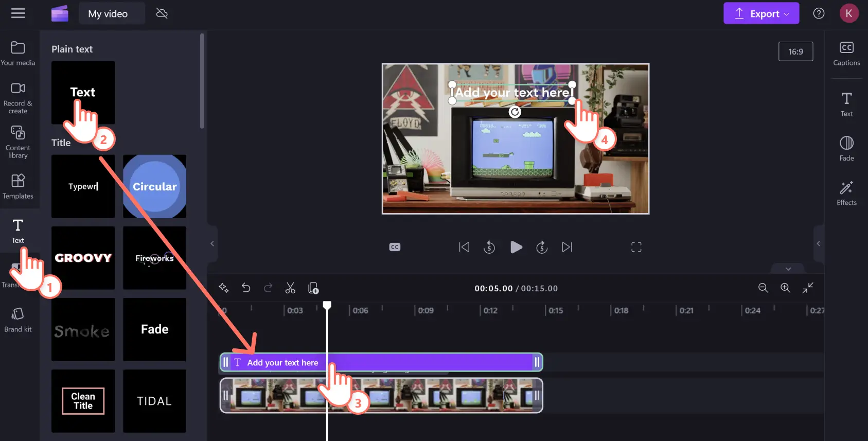868x441 pixels.
Task: Choose the Fade title style
Action: pos(154,329)
